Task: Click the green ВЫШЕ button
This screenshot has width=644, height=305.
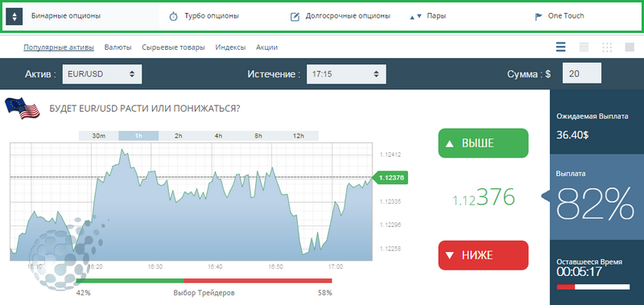Action: tap(483, 143)
